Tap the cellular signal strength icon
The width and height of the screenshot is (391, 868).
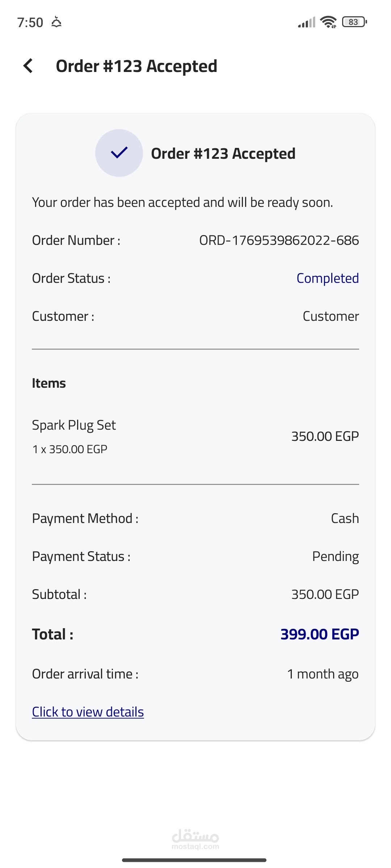tap(307, 22)
